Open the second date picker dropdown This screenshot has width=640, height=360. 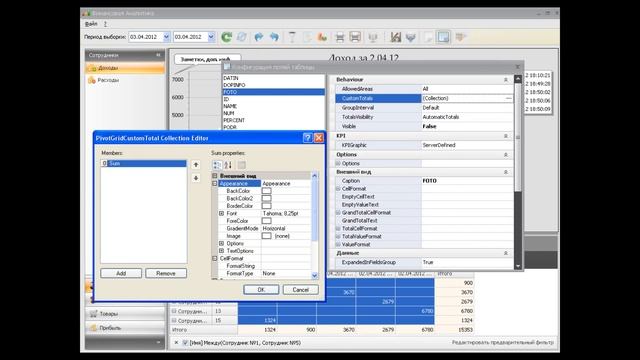pos(211,37)
